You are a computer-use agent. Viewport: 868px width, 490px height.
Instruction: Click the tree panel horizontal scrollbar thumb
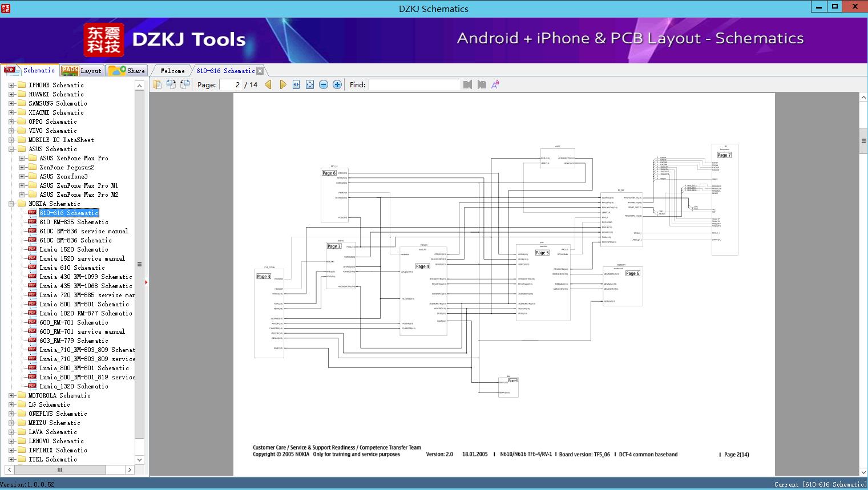(x=60, y=469)
